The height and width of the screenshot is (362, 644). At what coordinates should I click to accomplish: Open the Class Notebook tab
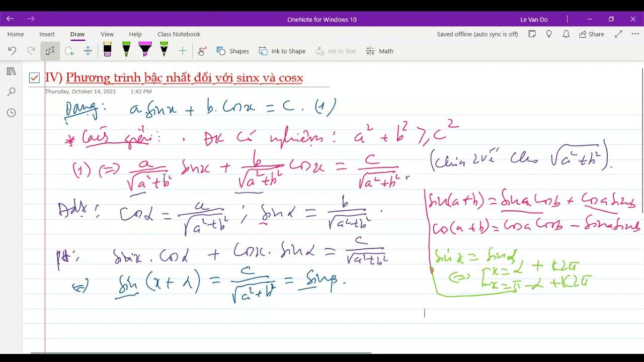coord(179,34)
